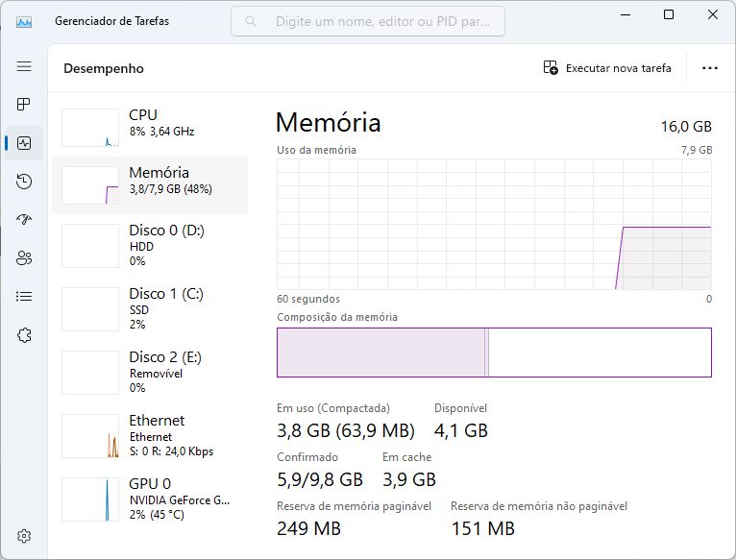Open the three-dots more options menu

pyautogui.click(x=710, y=68)
